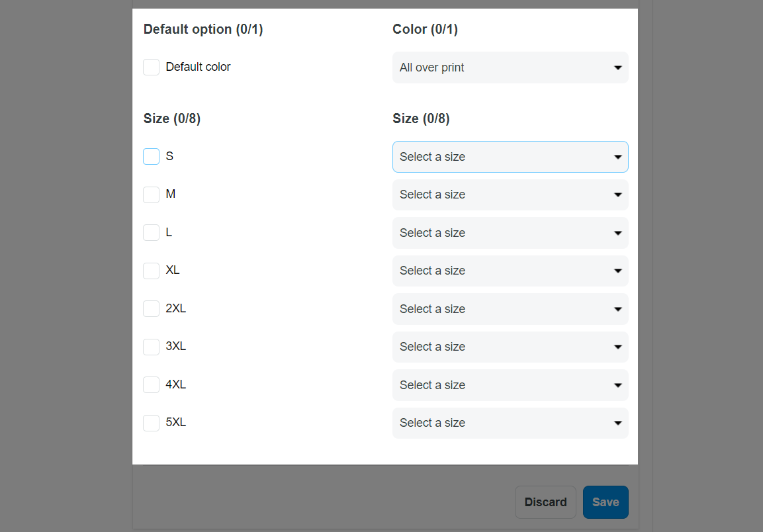Click the Discard button

click(545, 502)
